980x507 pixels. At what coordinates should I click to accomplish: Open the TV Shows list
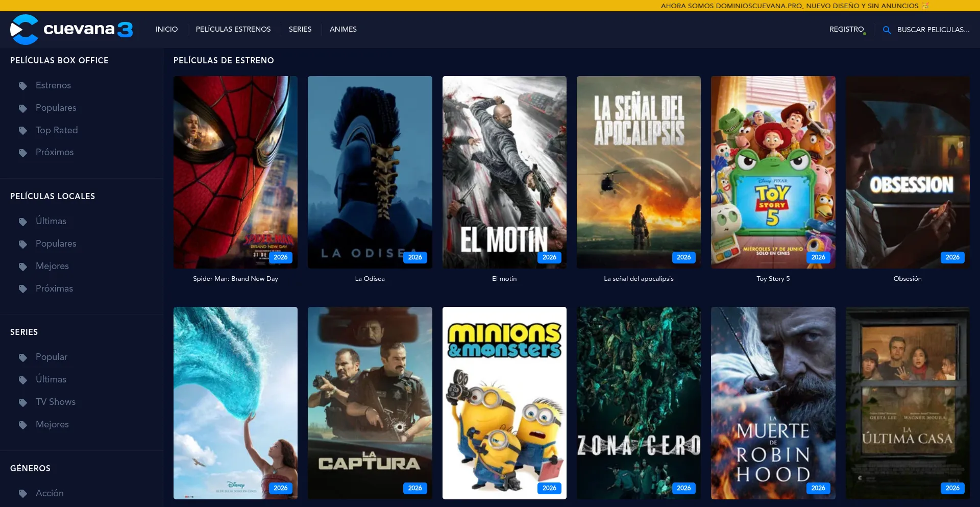pyautogui.click(x=56, y=402)
